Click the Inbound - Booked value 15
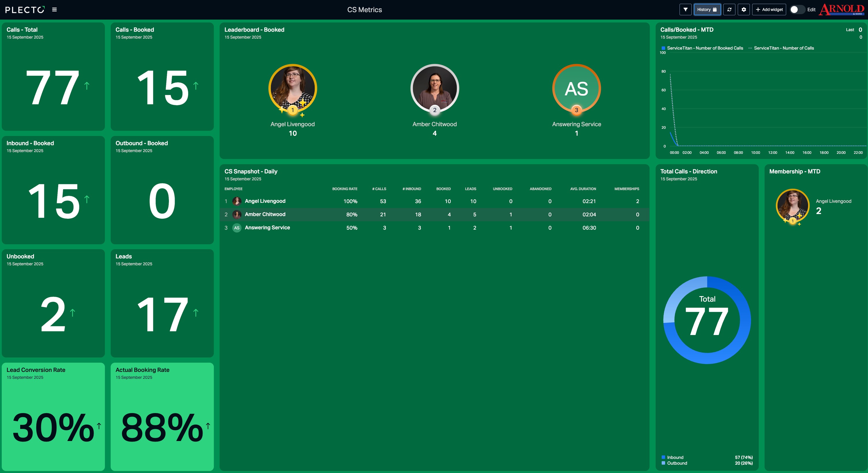Image resolution: width=868 pixels, height=473 pixels. [x=54, y=201]
